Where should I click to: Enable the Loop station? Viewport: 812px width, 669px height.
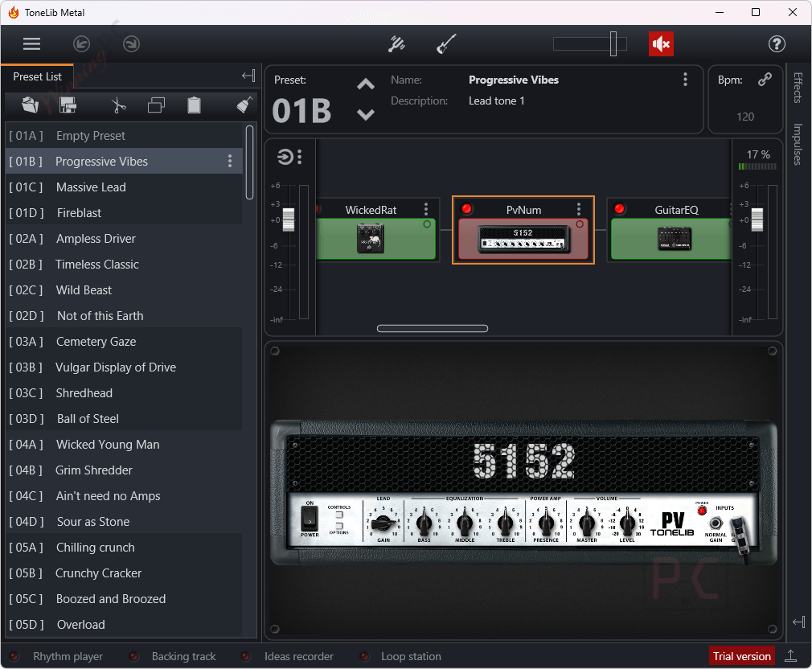tap(364, 657)
